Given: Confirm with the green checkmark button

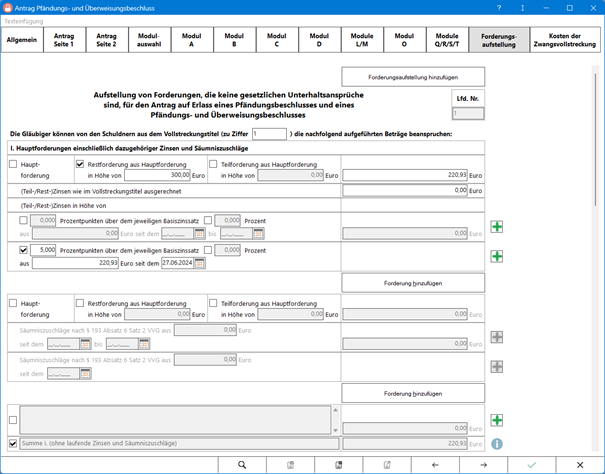Looking at the screenshot, I should pos(532,465).
